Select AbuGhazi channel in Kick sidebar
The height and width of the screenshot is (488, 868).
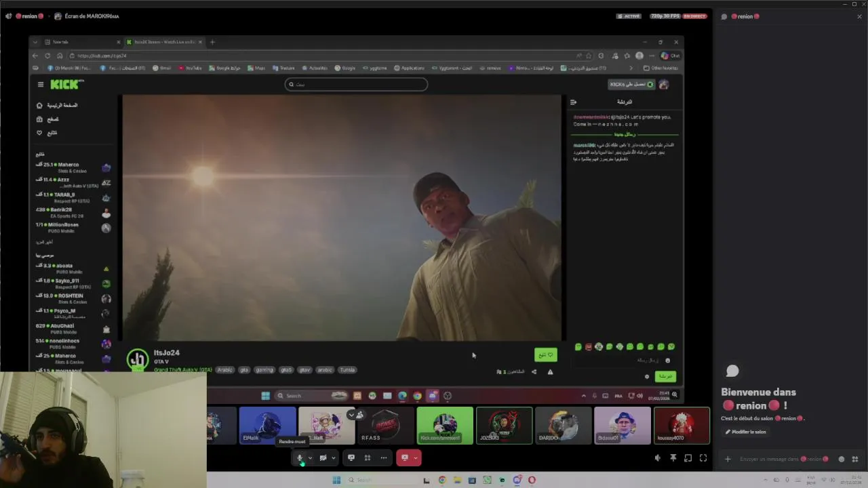tap(73, 329)
